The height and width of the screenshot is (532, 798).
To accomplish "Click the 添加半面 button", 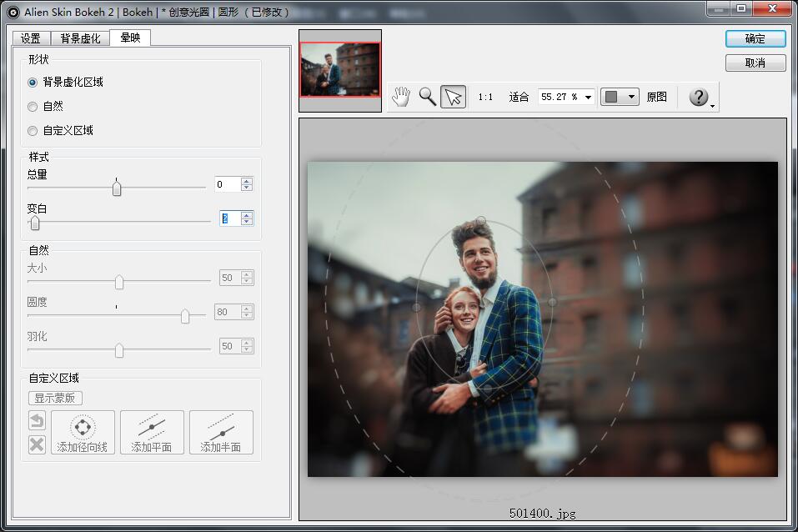I will (221, 432).
